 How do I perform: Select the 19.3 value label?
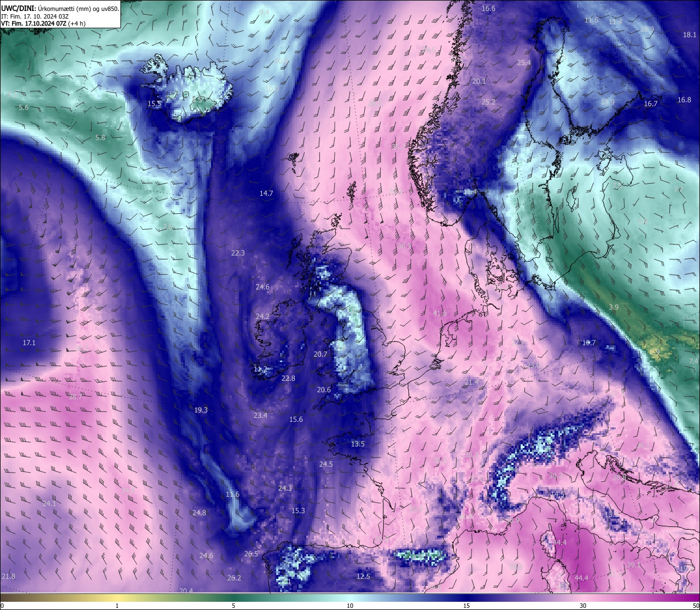pos(201,410)
